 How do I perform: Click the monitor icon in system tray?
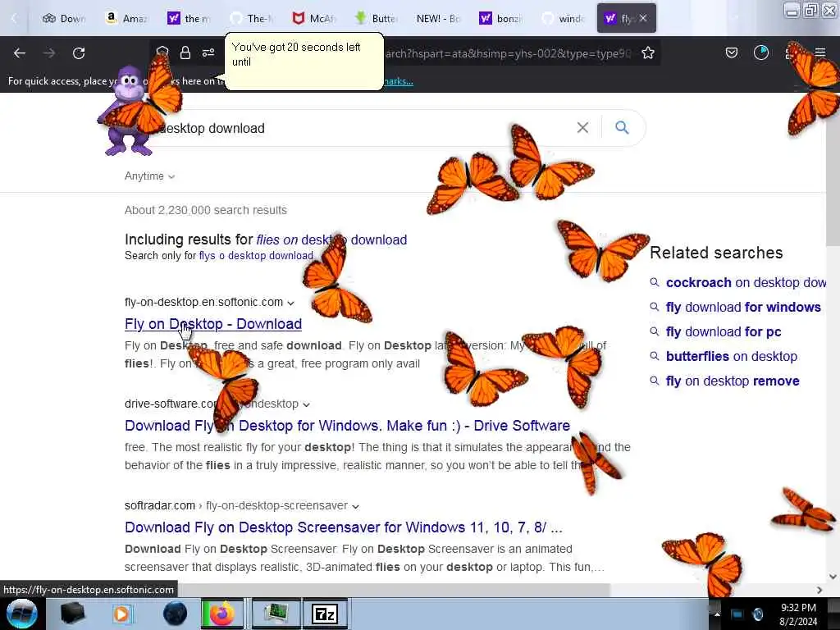(x=737, y=614)
